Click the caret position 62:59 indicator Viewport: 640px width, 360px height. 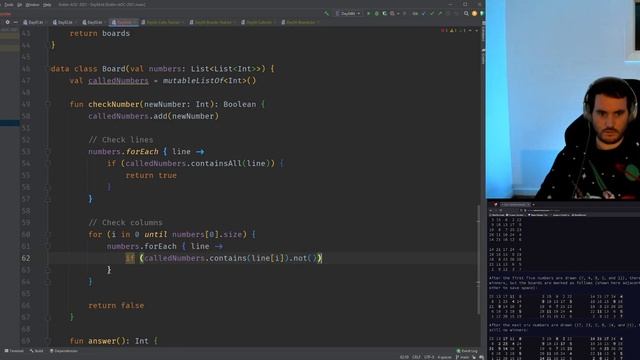(x=404, y=357)
